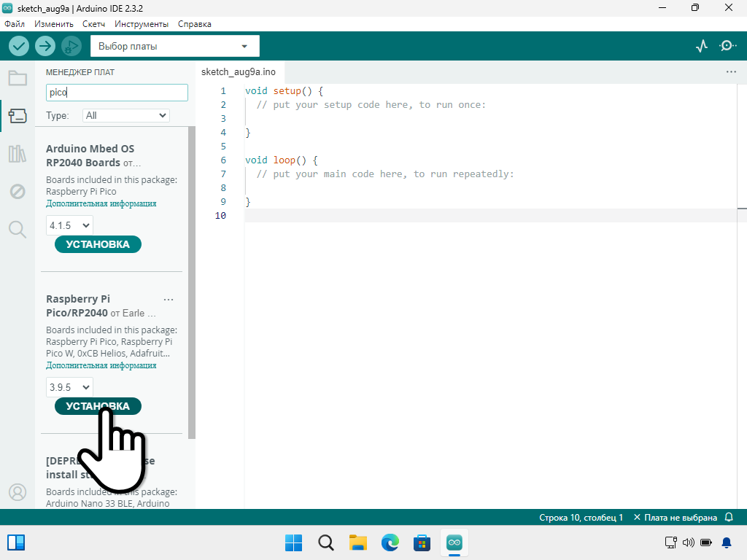Click the 'МЕНЕДЖЕР ПЛАТ' panel heading
This screenshot has width=747, height=560.
[80, 72]
